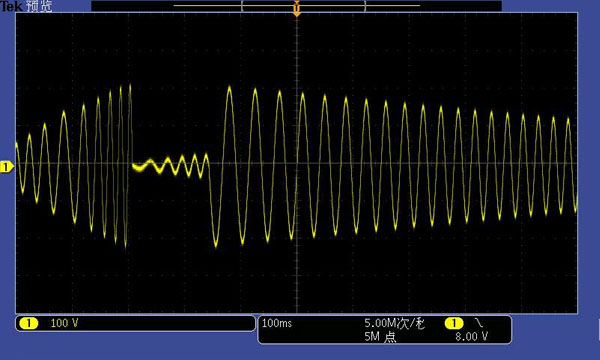600x360 pixels.
Task: Select the channel 1 ground reference marker
Action: 7,167
